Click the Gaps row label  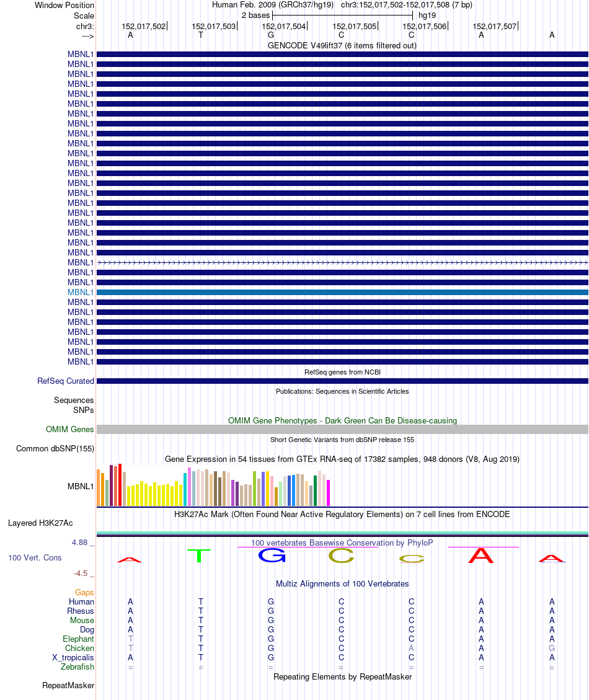tap(84, 592)
